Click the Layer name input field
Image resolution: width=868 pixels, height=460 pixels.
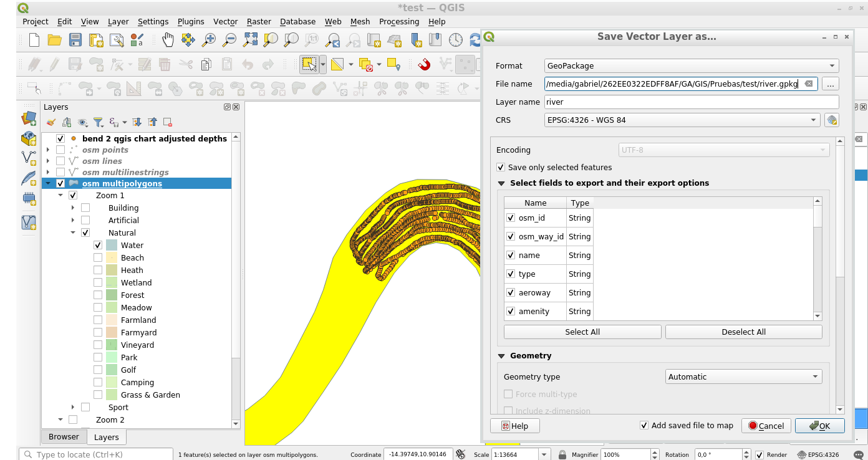click(692, 102)
